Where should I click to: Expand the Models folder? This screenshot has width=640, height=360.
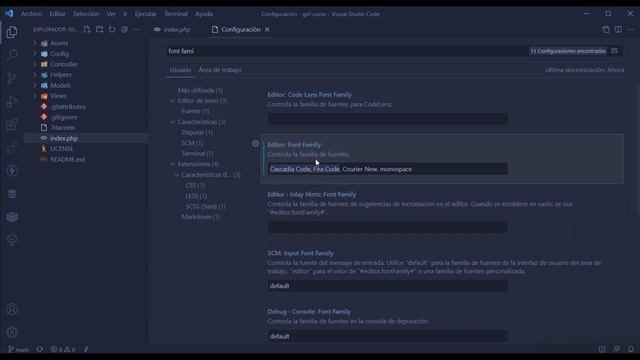pyautogui.click(x=60, y=85)
